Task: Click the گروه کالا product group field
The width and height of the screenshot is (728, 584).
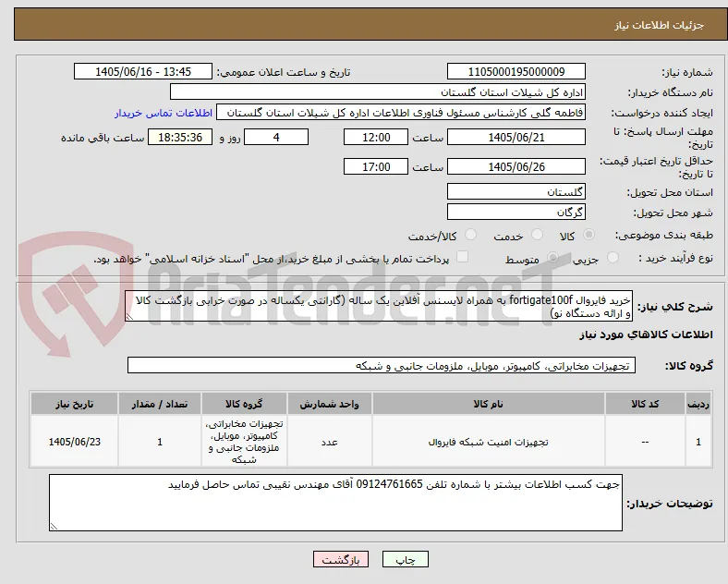Action: point(382,365)
